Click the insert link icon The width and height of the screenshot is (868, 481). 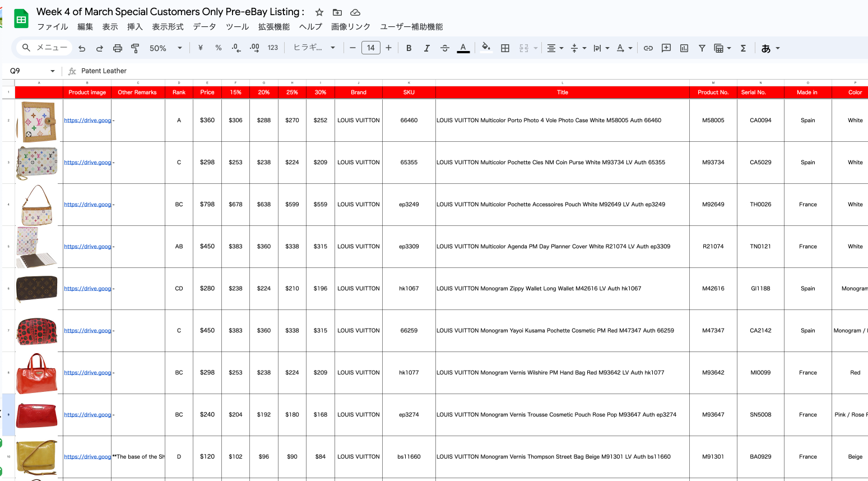(x=648, y=48)
